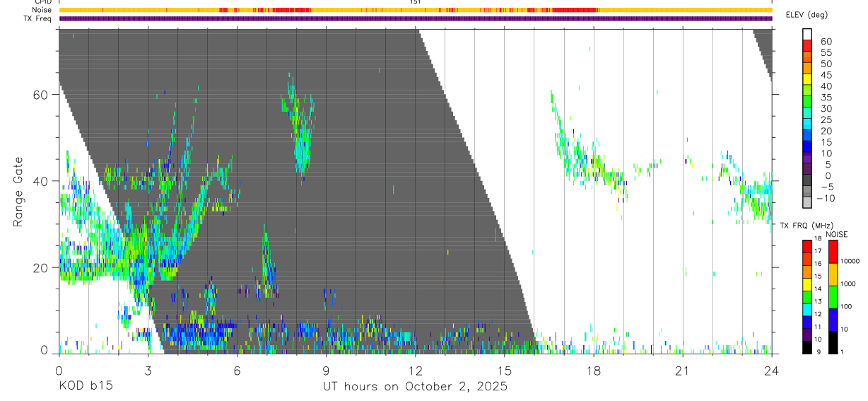Click the '1000' label on the NOISE scale
Screen dimensions: 868x401
click(x=848, y=284)
